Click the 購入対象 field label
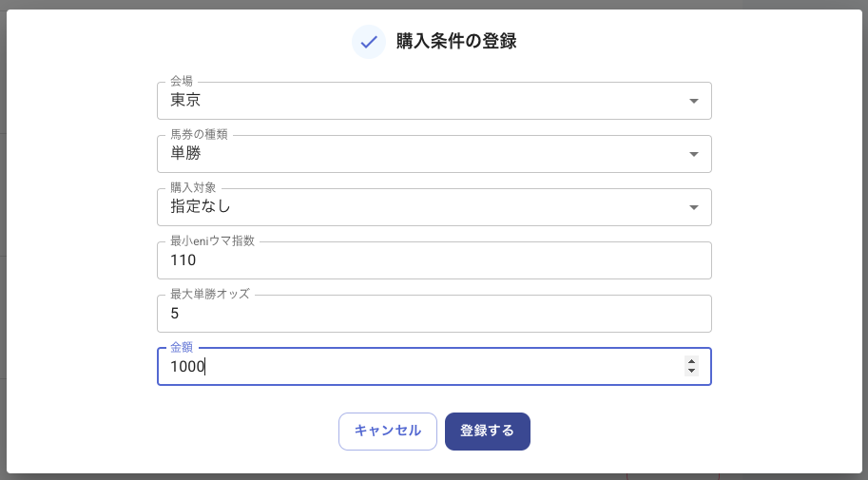868x480 pixels. [x=193, y=188]
